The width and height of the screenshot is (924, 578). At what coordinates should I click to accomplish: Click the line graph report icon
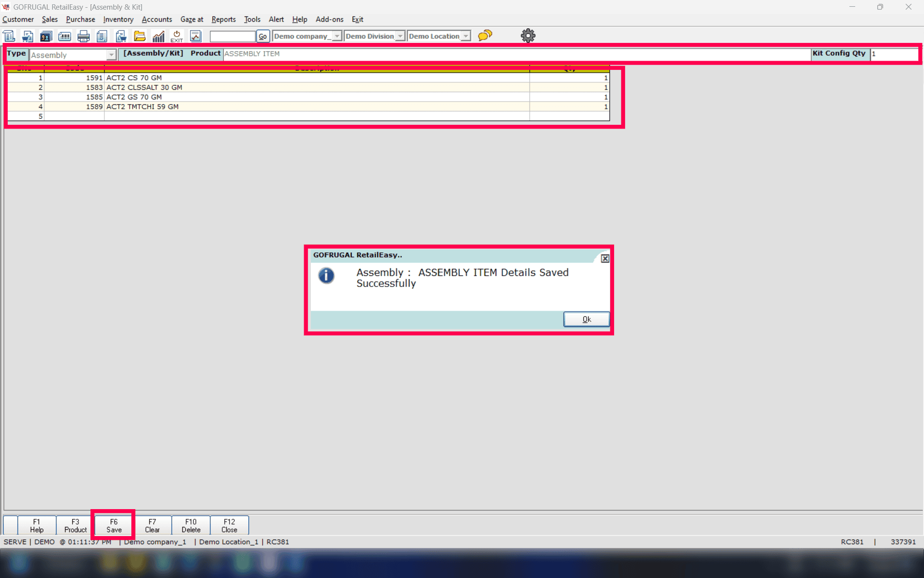point(195,36)
